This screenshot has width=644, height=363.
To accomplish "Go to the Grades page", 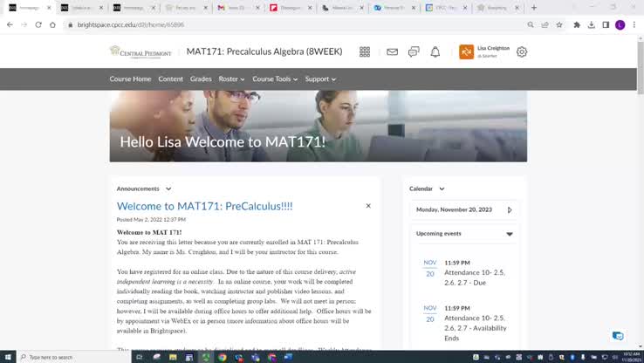I will click(201, 79).
